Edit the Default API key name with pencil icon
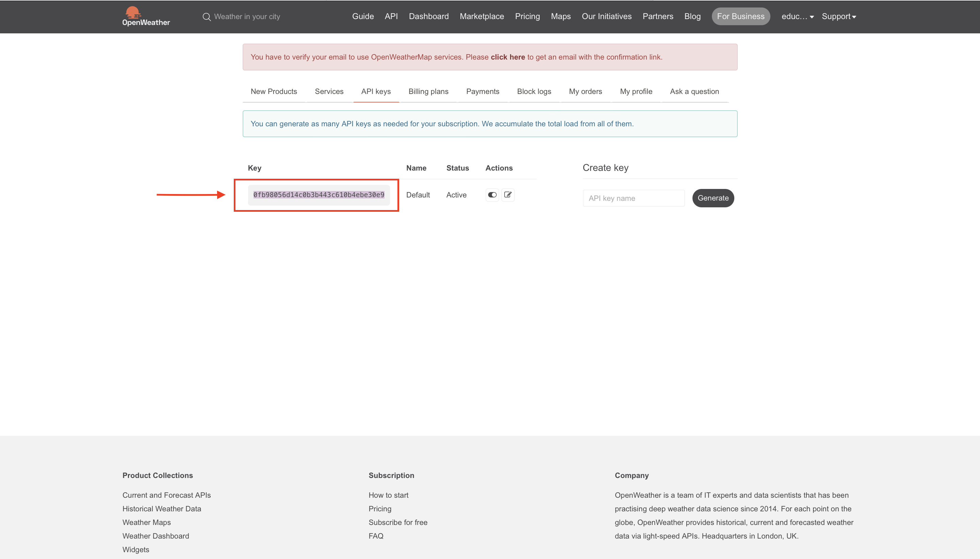 tap(507, 195)
